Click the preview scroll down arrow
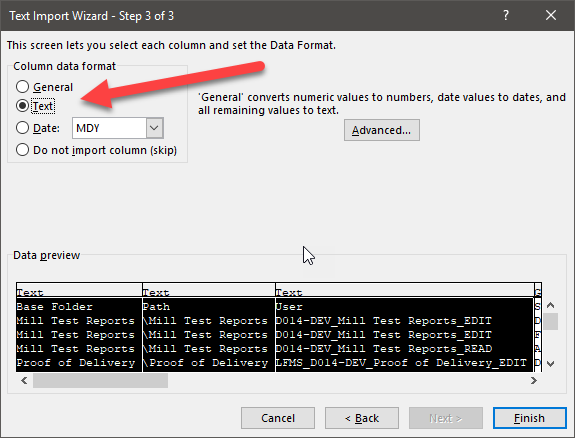Screen dimensions: 575x438 tap(550, 364)
